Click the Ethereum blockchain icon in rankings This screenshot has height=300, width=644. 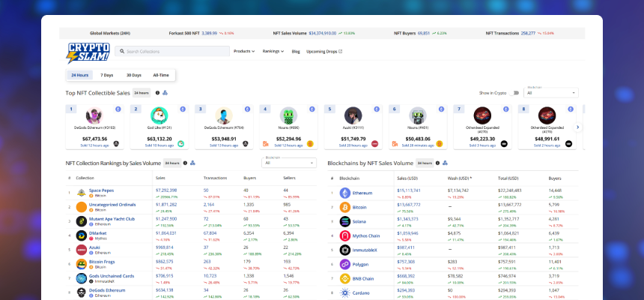[x=345, y=193]
